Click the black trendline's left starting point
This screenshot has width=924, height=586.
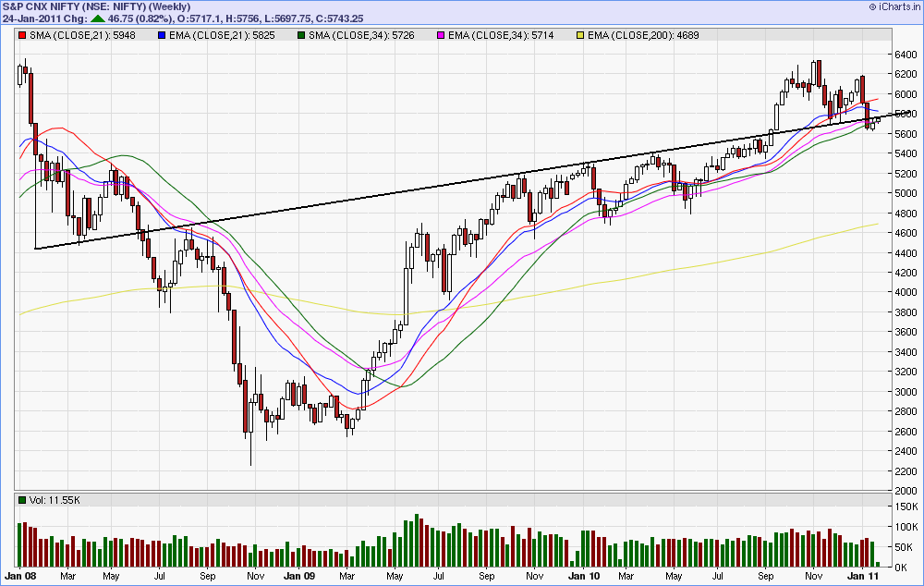[35, 249]
